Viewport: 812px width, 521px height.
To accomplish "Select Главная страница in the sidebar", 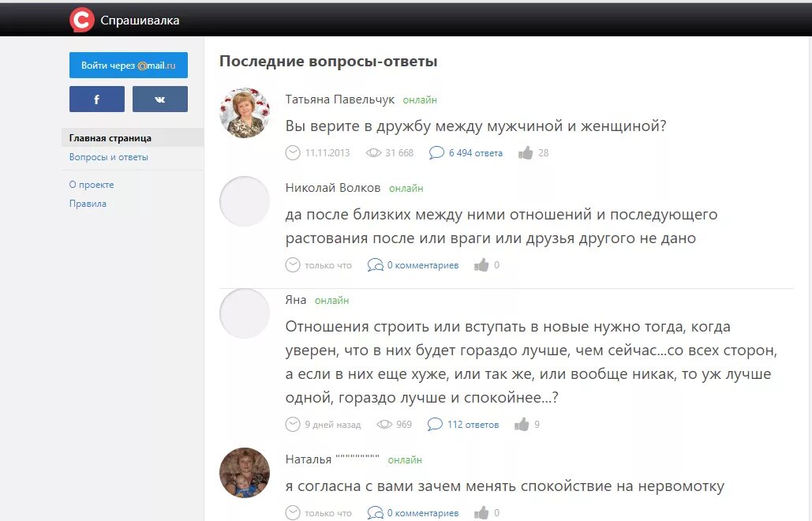I will coord(110,137).
